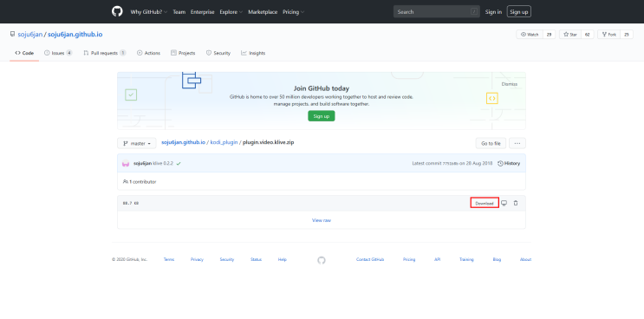The width and height of the screenshot is (644, 319).
Task: Open the footer Help link
Action: pos(283,259)
